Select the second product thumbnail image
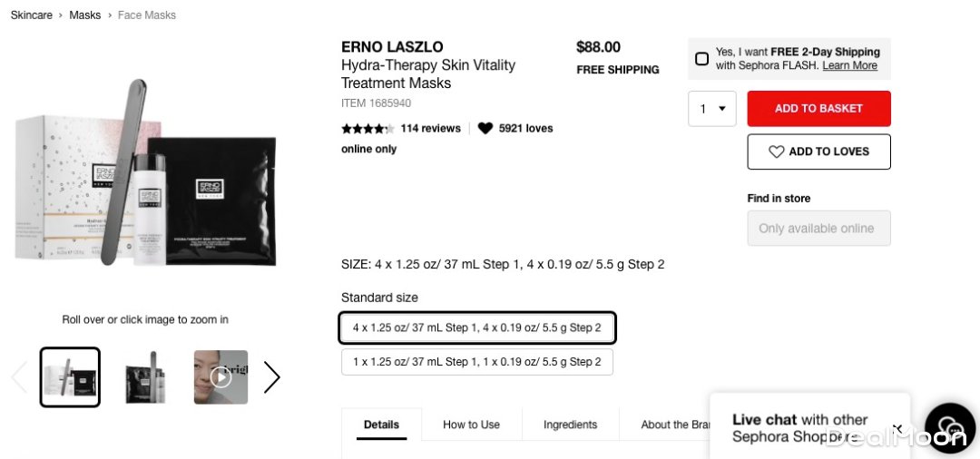This screenshot has height=459, width=980. tap(145, 377)
